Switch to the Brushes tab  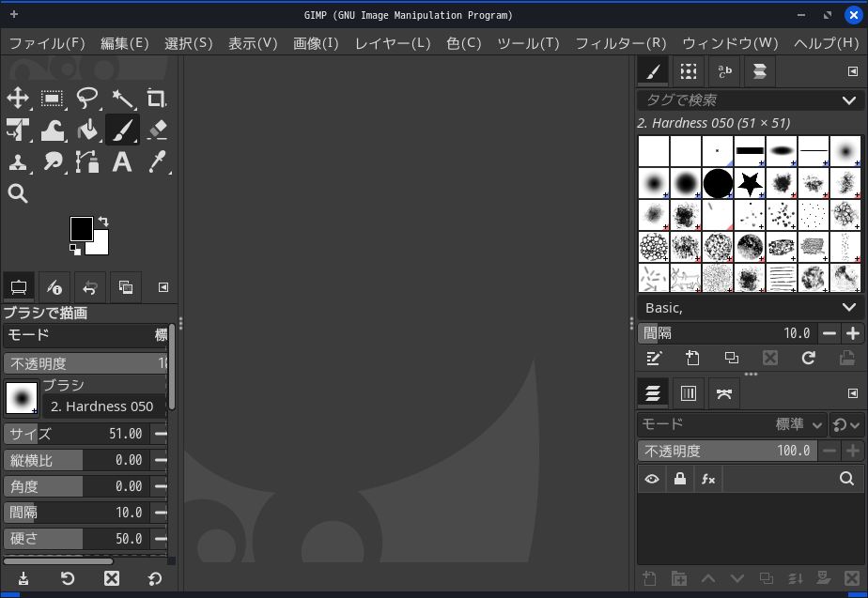(653, 71)
